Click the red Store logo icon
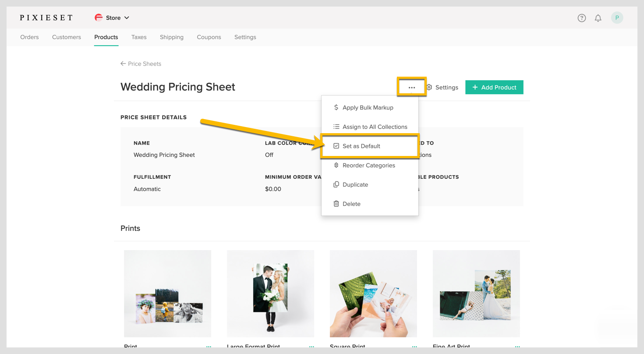644x354 pixels. 99,18
